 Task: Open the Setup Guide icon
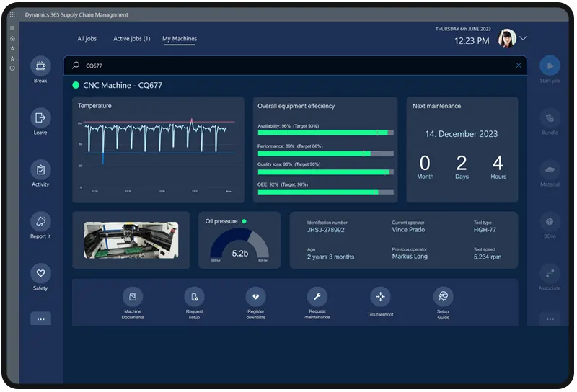443,297
